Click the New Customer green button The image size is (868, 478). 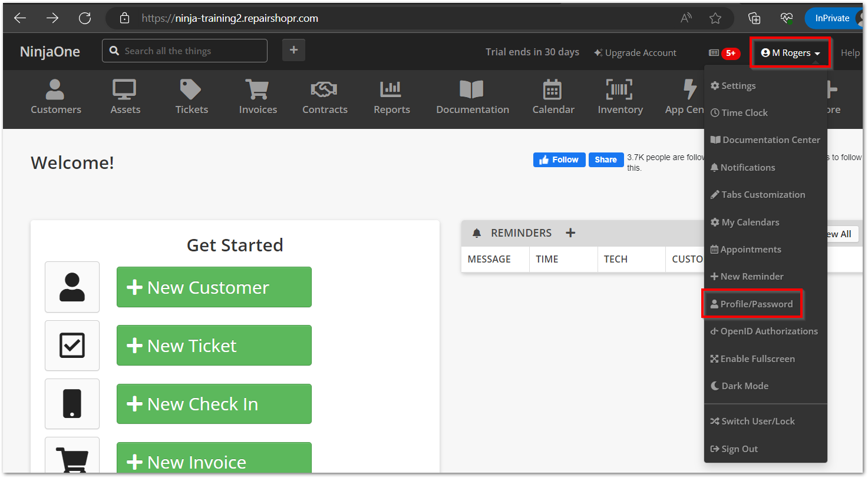214,287
